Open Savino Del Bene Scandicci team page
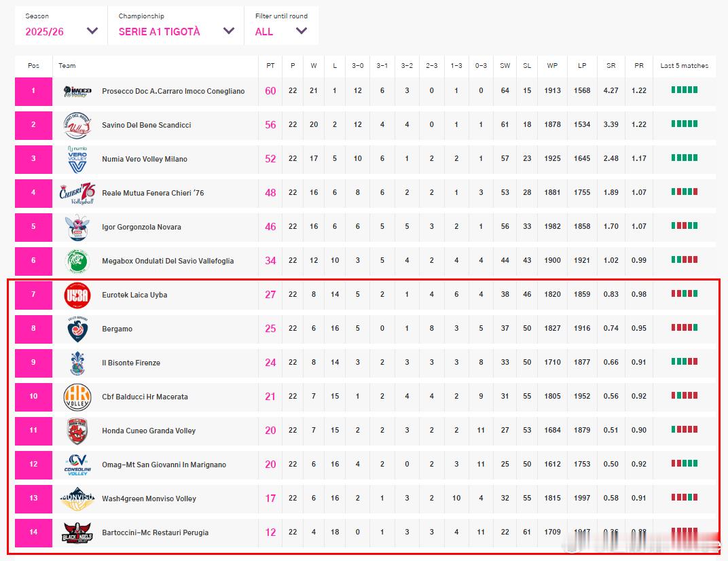This screenshot has width=728, height=561. pyautogui.click(x=146, y=125)
